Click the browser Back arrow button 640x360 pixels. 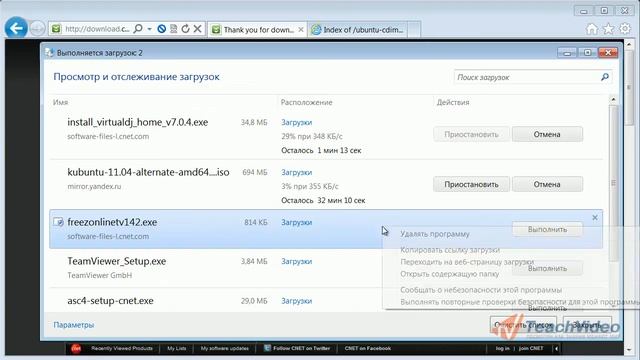click(16, 28)
